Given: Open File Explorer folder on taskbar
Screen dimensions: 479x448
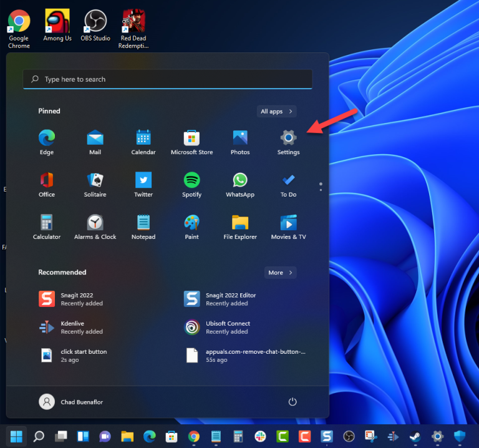Looking at the screenshot, I should tap(127, 436).
